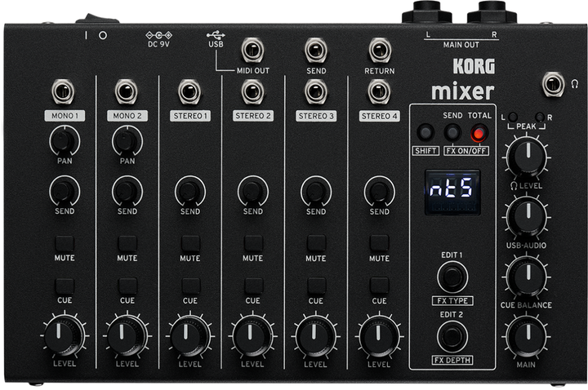Hold the SHIFT button
588x390 pixels.
click(425, 133)
